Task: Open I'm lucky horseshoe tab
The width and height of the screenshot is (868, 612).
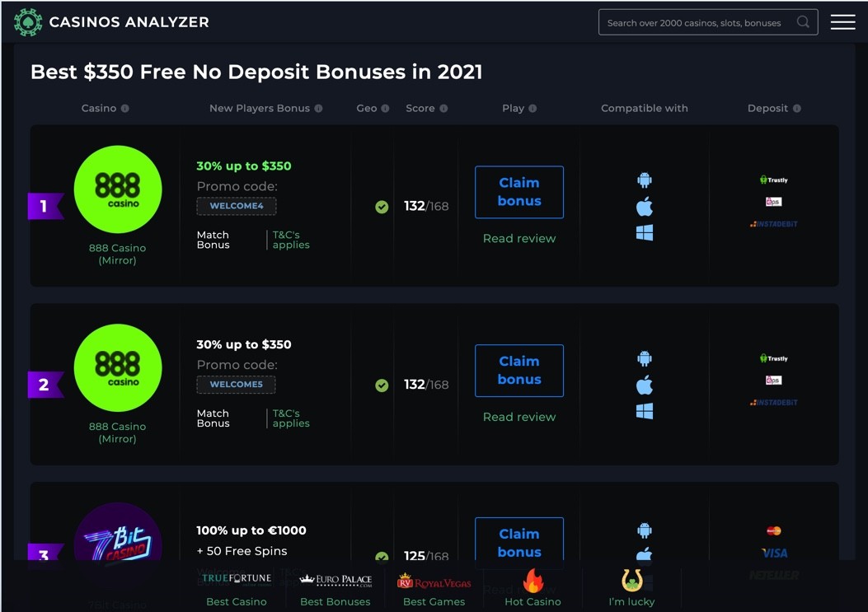Action: 631,588
